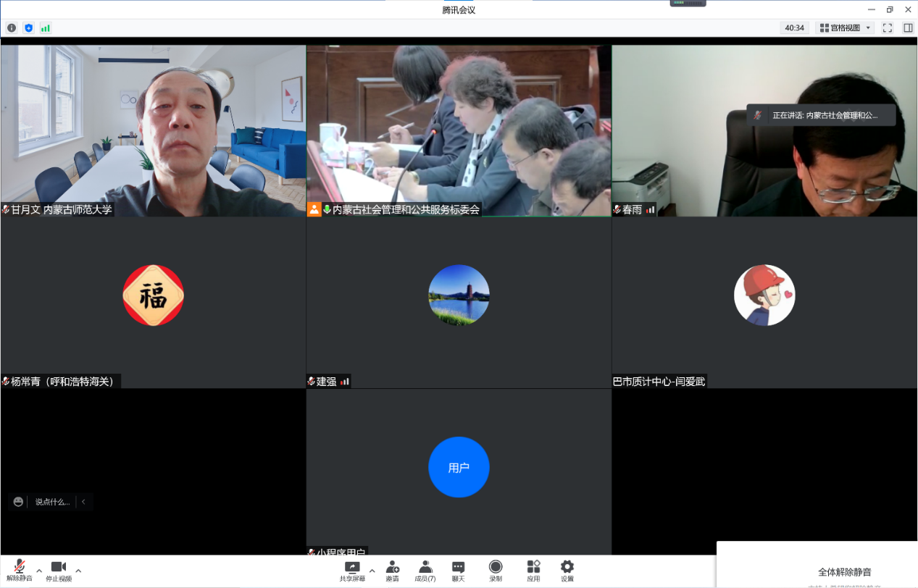The image size is (918, 588).
Task: Click the blue security shield icon
Action: point(29,28)
